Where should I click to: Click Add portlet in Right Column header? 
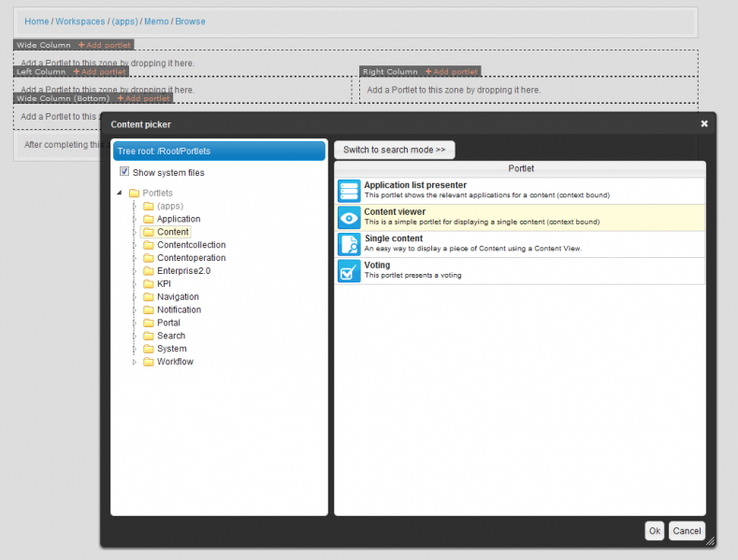(452, 72)
